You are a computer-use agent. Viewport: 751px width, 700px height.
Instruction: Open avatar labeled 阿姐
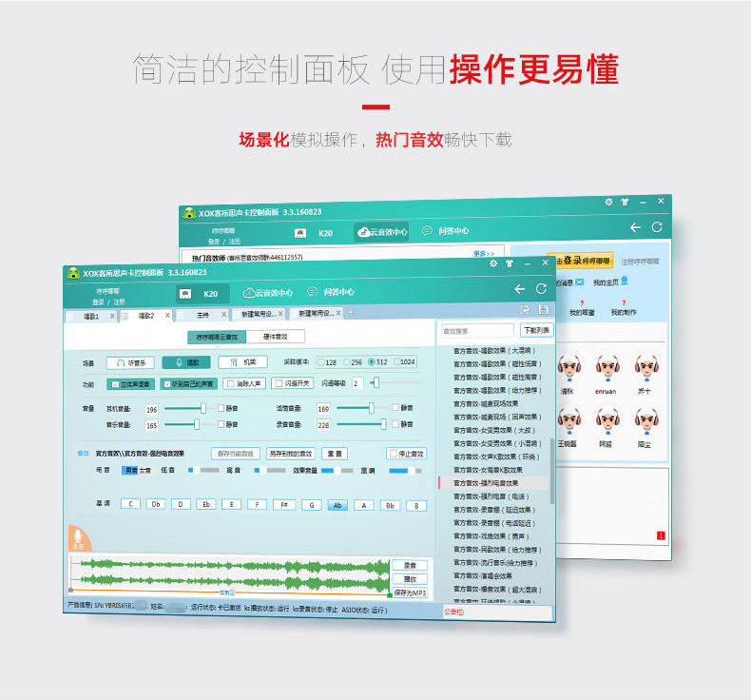[x=607, y=420]
